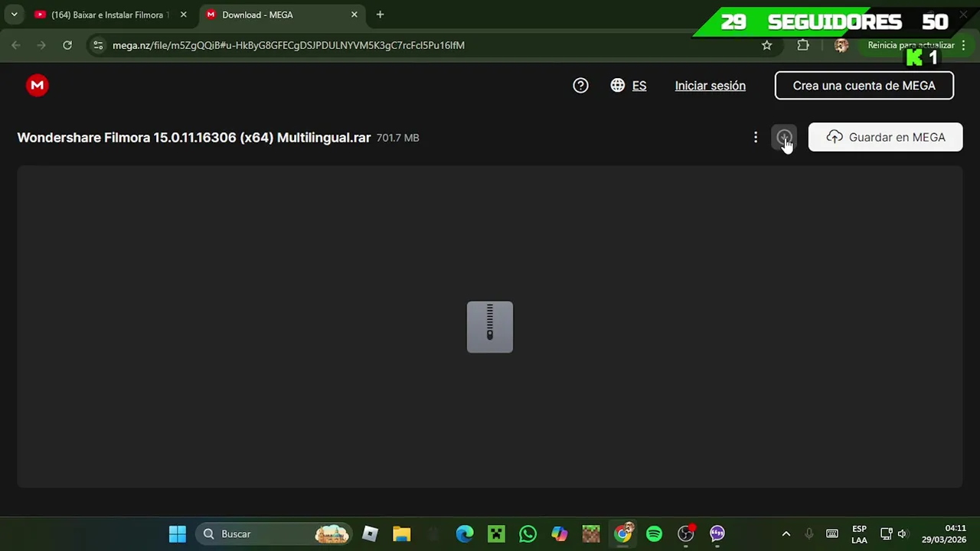Open OBS Studio from the taskbar

point(686,533)
